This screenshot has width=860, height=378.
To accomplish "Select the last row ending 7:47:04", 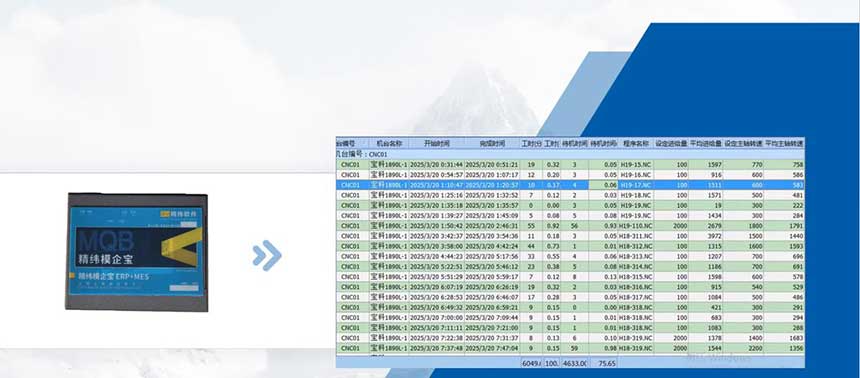I will (570, 348).
